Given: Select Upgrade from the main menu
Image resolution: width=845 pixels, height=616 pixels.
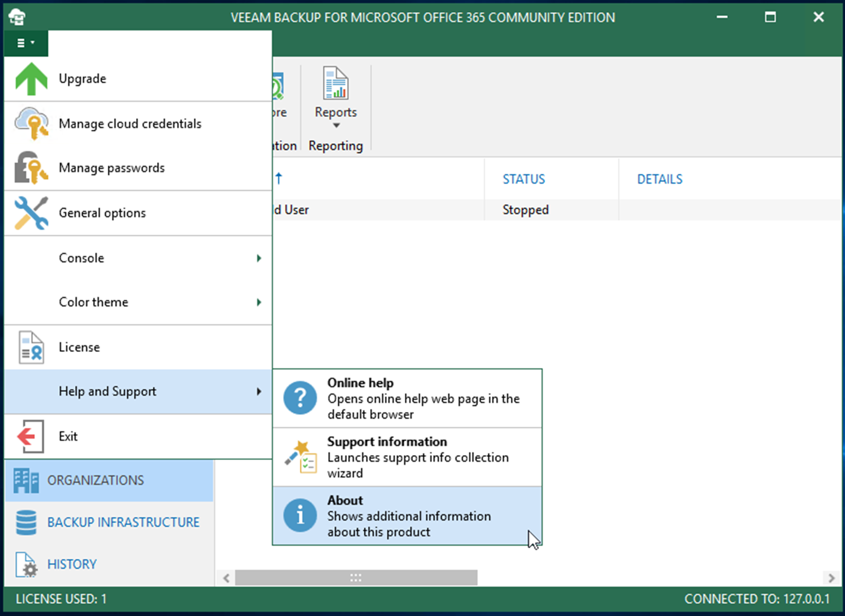Looking at the screenshot, I should click(x=138, y=79).
